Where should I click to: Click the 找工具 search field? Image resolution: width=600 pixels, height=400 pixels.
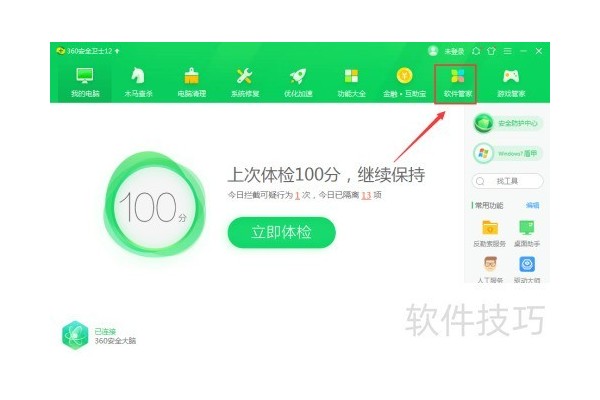point(507,181)
